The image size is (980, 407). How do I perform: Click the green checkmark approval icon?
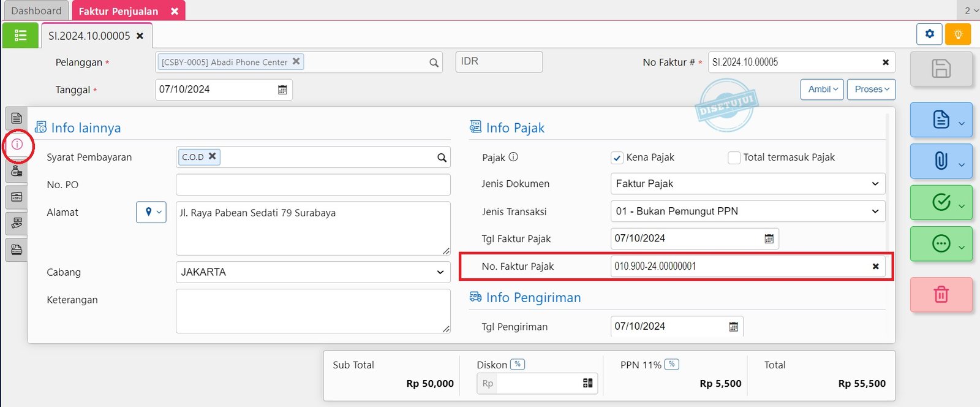[x=940, y=202]
